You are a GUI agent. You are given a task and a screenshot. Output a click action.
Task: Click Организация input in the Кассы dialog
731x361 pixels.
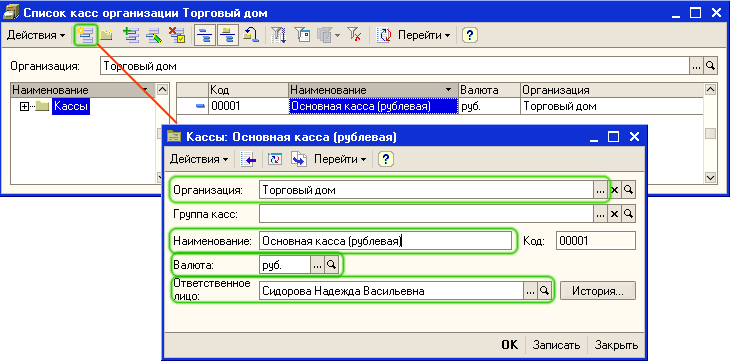coord(426,190)
